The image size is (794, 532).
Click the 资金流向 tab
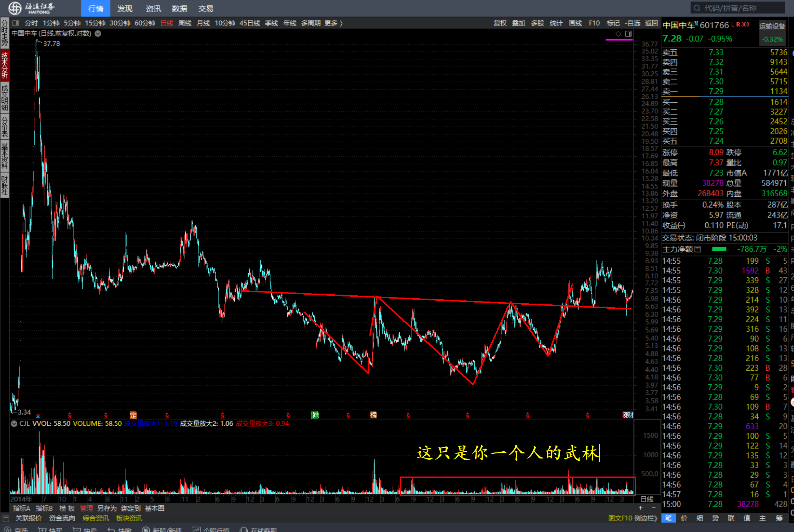tap(62, 518)
